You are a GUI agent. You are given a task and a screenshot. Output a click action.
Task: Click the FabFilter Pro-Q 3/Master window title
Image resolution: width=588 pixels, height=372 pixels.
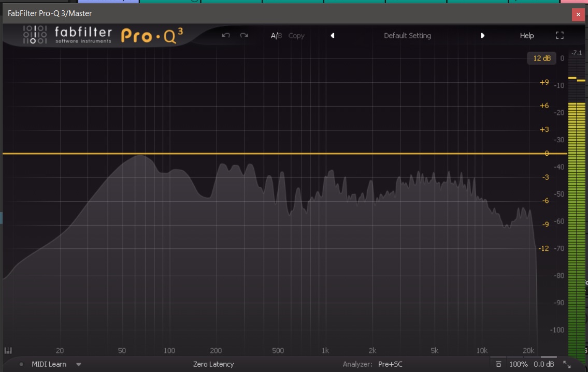(50, 13)
